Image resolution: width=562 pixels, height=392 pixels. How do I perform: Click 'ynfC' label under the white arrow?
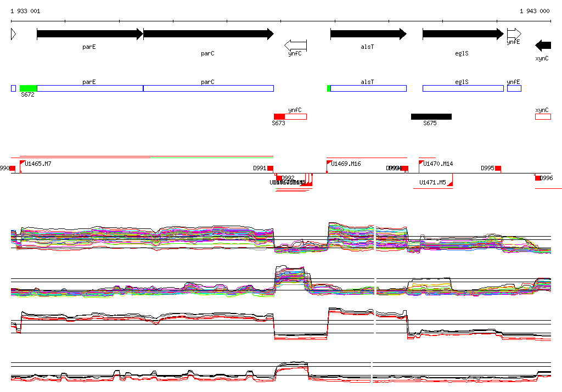(295, 53)
